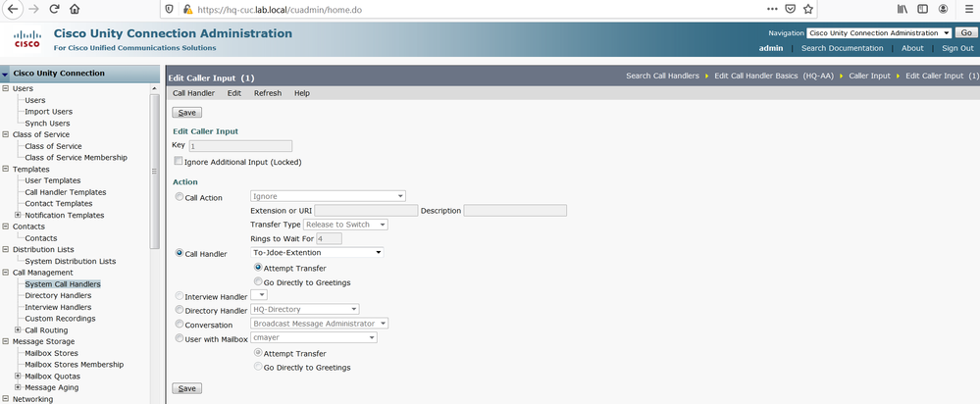Open the browser hamburger menu
The height and width of the screenshot is (404, 980).
coord(969,10)
